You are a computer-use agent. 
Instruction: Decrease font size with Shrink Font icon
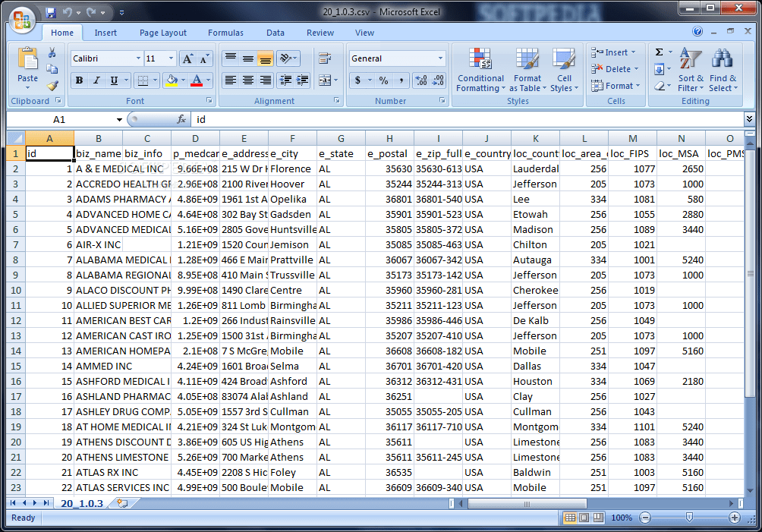pos(205,58)
